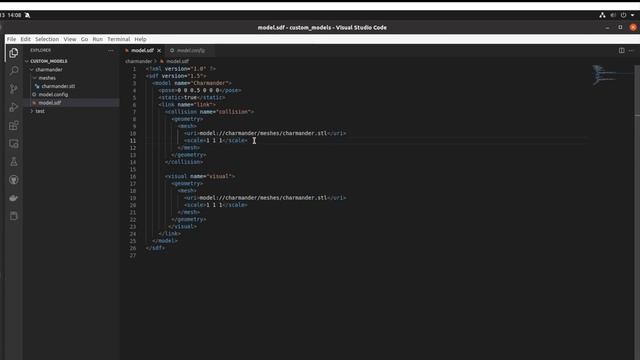The width and height of the screenshot is (640, 360).
Task: Click the network icon in system tray
Action: coord(602,15)
